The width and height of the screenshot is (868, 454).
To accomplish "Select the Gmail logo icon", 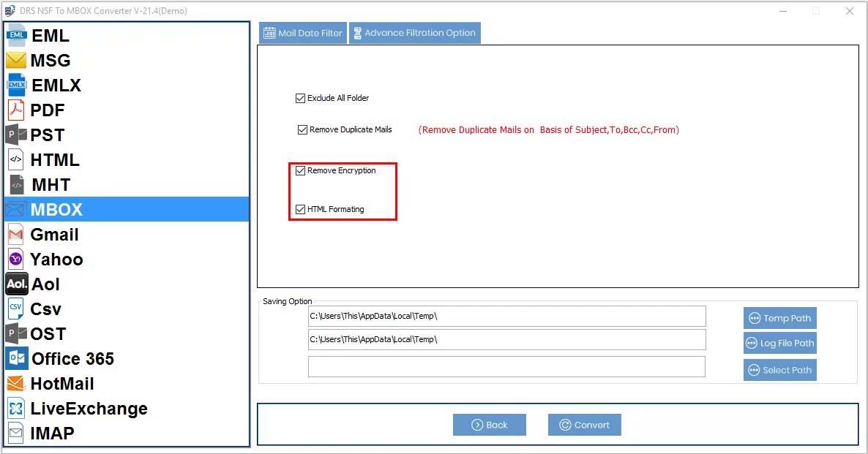I will tap(16, 235).
